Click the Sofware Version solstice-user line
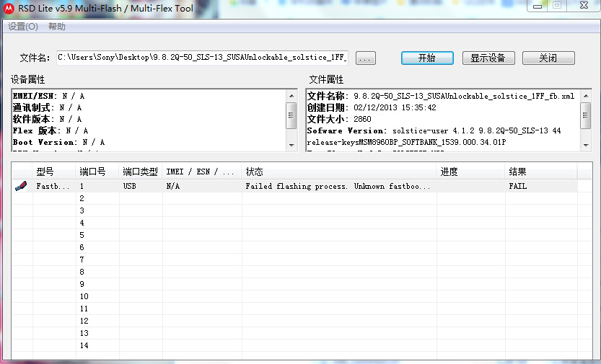 [x=434, y=130]
